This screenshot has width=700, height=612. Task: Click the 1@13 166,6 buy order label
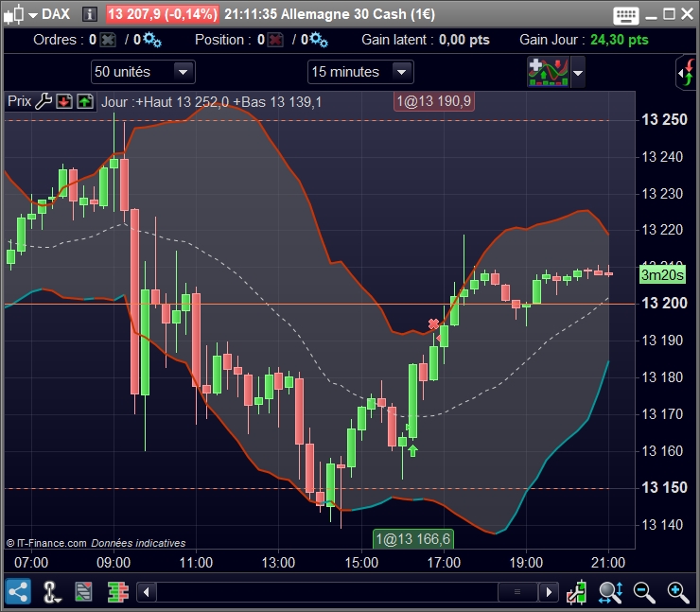point(413,539)
